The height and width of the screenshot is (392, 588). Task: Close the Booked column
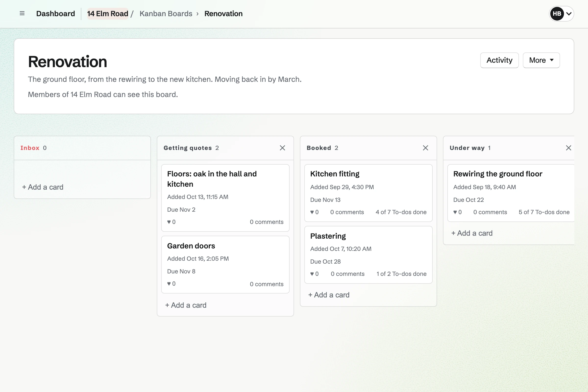425,148
